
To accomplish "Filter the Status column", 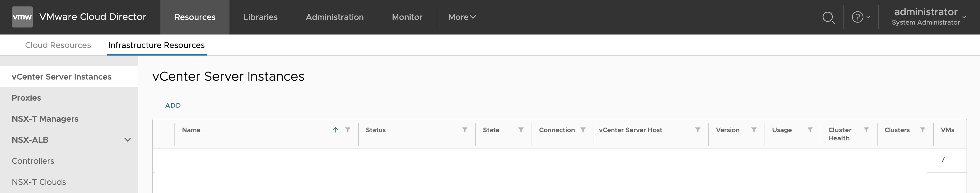I will pyautogui.click(x=465, y=130).
